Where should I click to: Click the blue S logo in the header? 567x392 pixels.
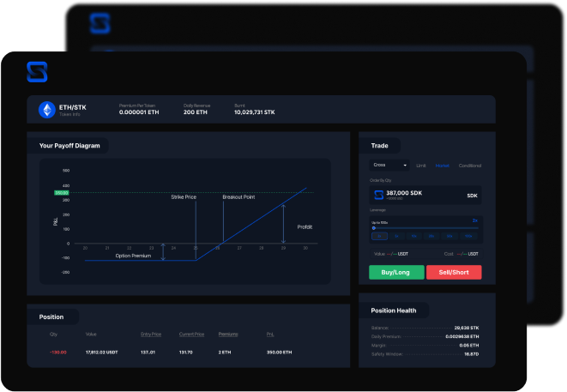point(35,72)
